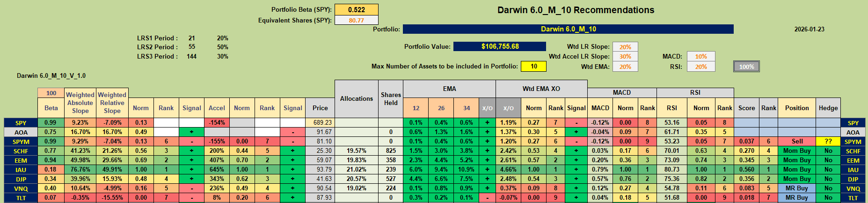This screenshot has width=868, height=203.
Task: Select the LRS1 Period value 21
Action: point(192,38)
